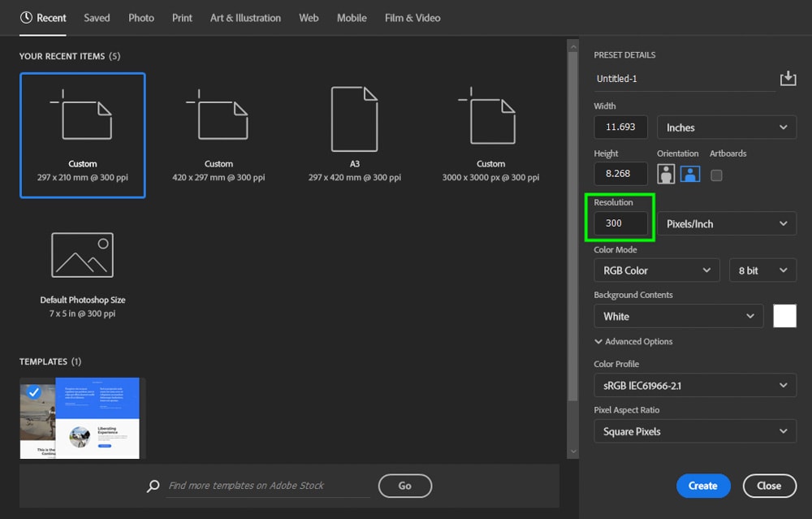Select portrait orientation

click(666, 174)
